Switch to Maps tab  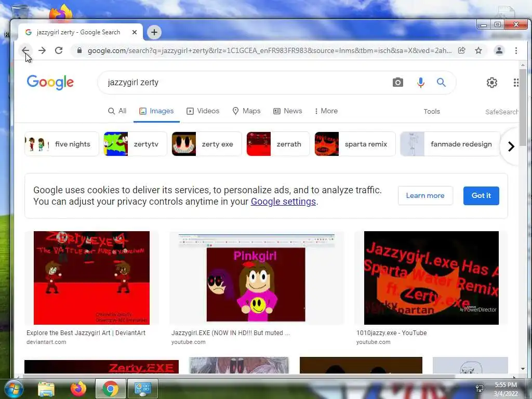pos(246,111)
